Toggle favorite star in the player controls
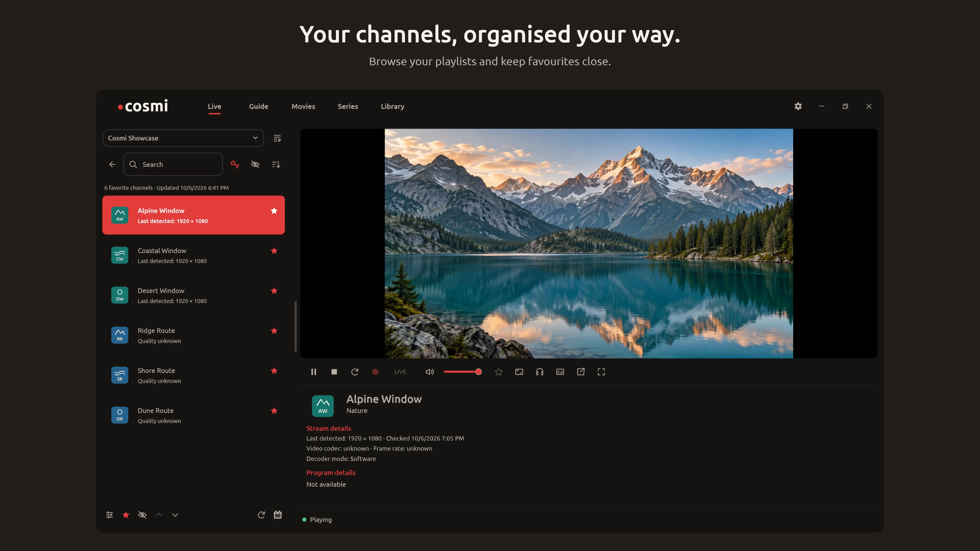Viewport: 980px width, 551px height. click(499, 372)
